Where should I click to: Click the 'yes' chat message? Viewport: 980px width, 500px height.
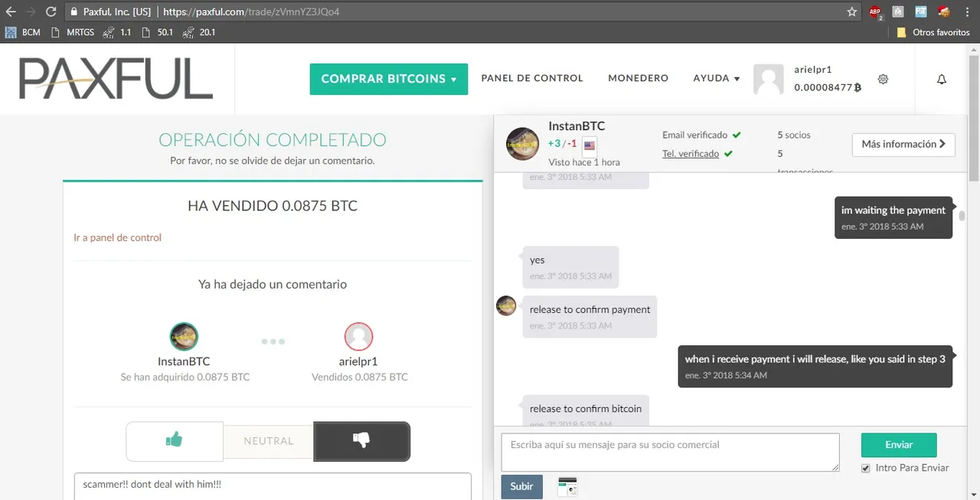coord(570,267)
